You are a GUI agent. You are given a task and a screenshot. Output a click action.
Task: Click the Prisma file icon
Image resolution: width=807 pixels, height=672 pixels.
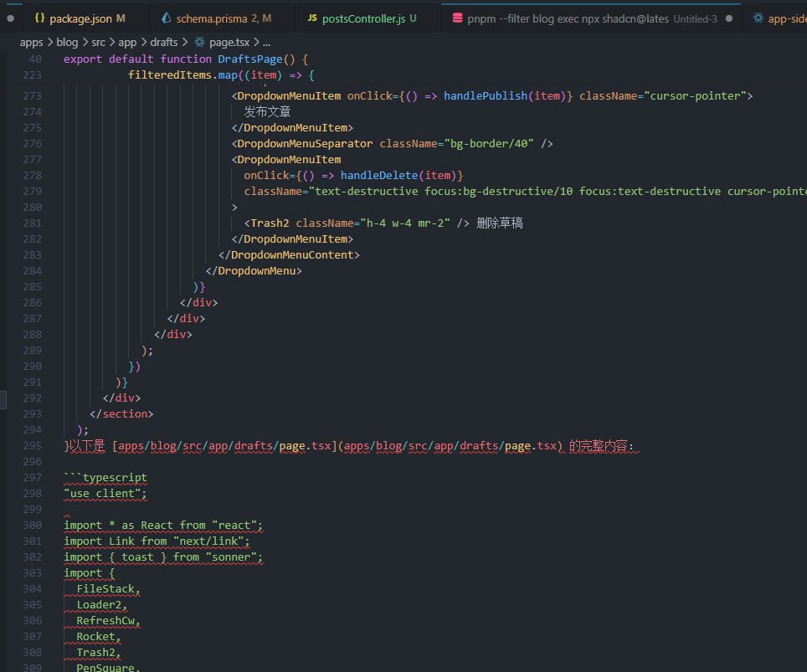[166, 18]
